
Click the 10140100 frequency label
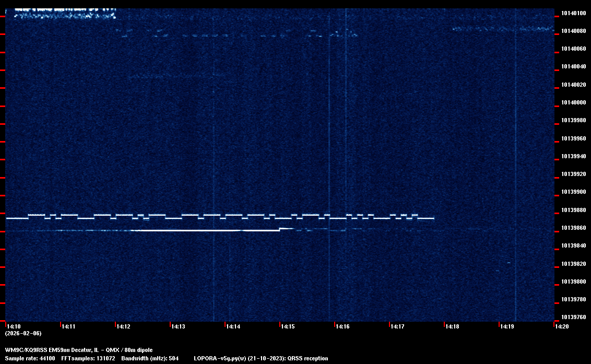(573, 13)
